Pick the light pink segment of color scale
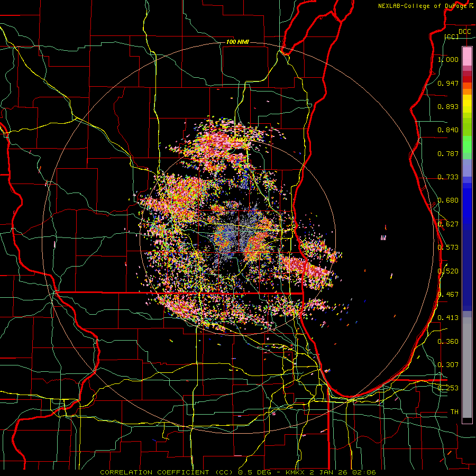The width and height of the screenshot is (476, 476). [x=467, y=56]
